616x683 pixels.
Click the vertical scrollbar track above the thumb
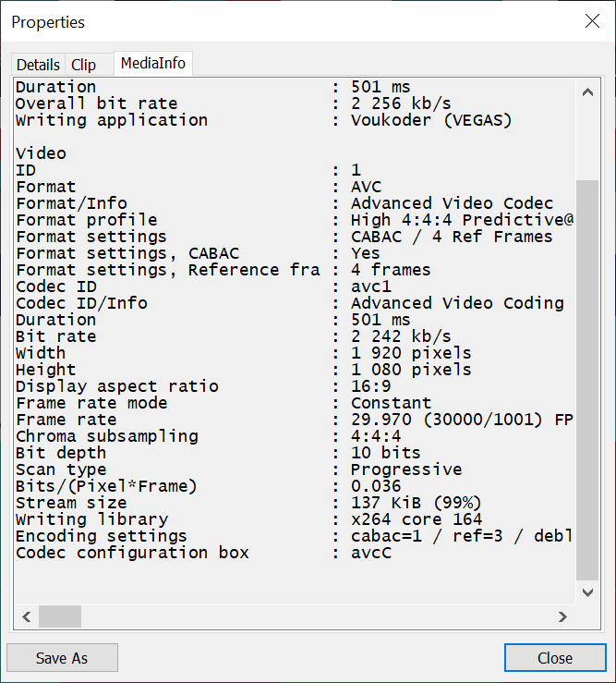click(x=587, y=139)
